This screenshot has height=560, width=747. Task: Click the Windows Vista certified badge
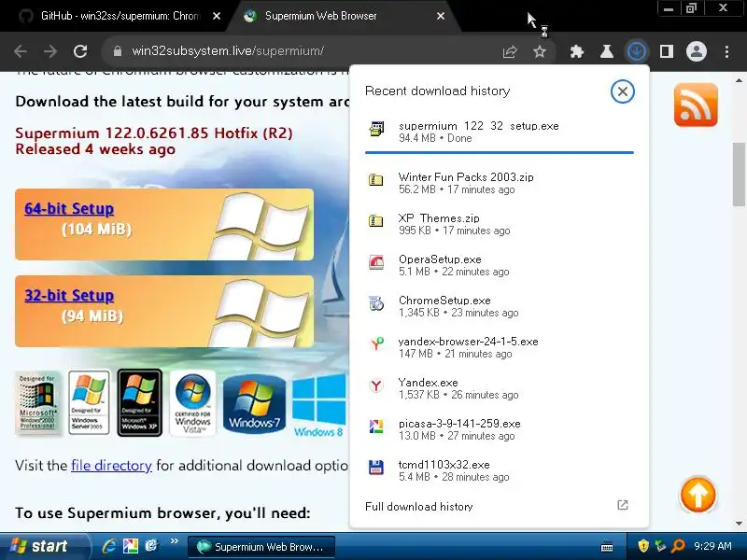(192, 403)
